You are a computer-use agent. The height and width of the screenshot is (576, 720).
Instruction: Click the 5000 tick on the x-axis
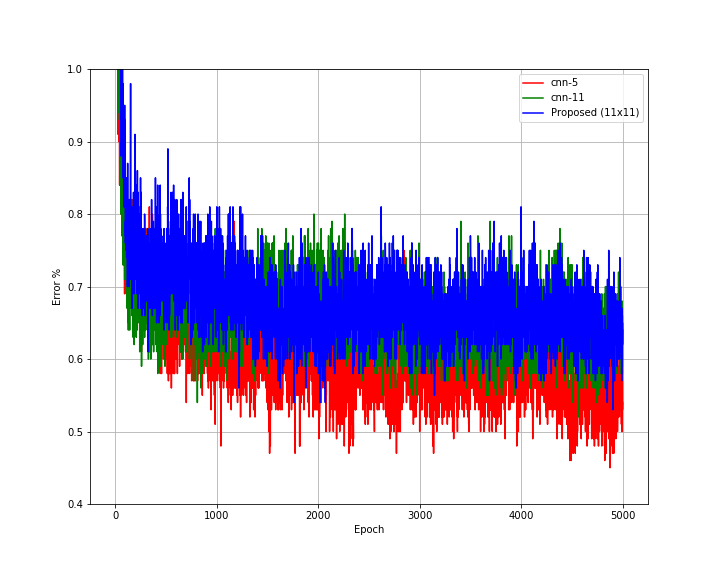click(623, 515)
